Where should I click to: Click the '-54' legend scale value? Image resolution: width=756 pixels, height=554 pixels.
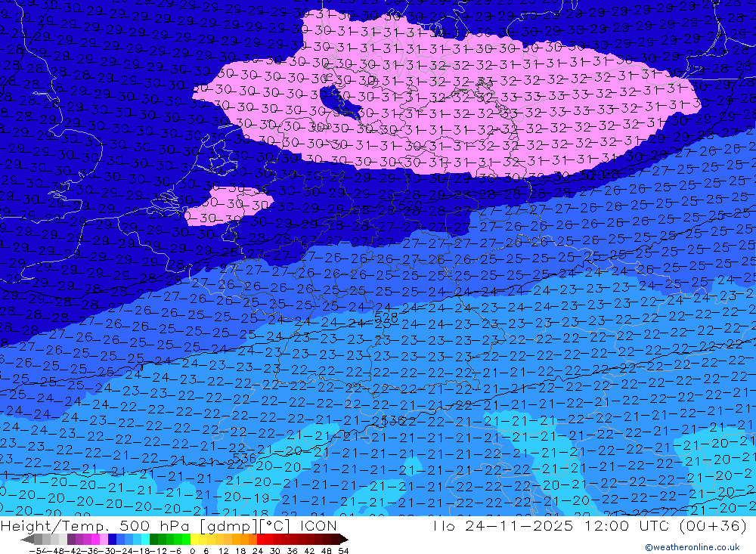[x=39, y=551]
